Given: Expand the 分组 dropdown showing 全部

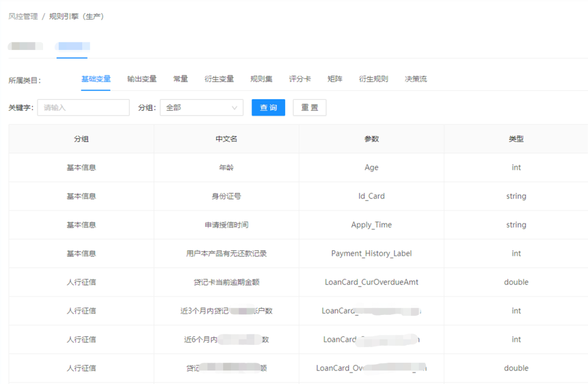Looking at the screenshot, I should [196, 108].
